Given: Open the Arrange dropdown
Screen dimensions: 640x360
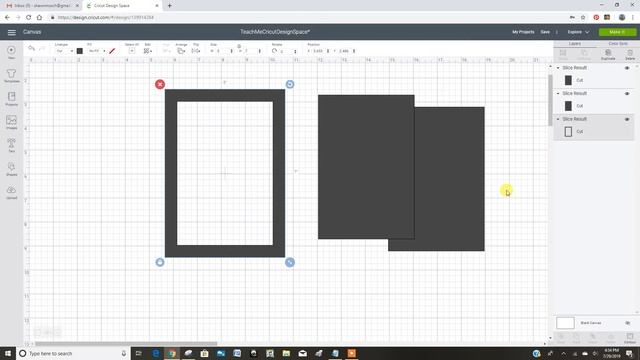Looking at the screenshot, I should click(x=181, y=51).
